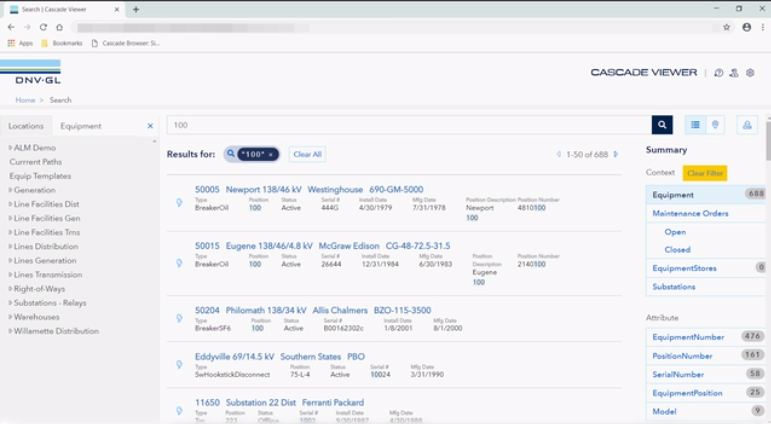Expand Willamette Distribution node
Image resolution: width=771 pixels, height=424 pixels.
(10, 331)
